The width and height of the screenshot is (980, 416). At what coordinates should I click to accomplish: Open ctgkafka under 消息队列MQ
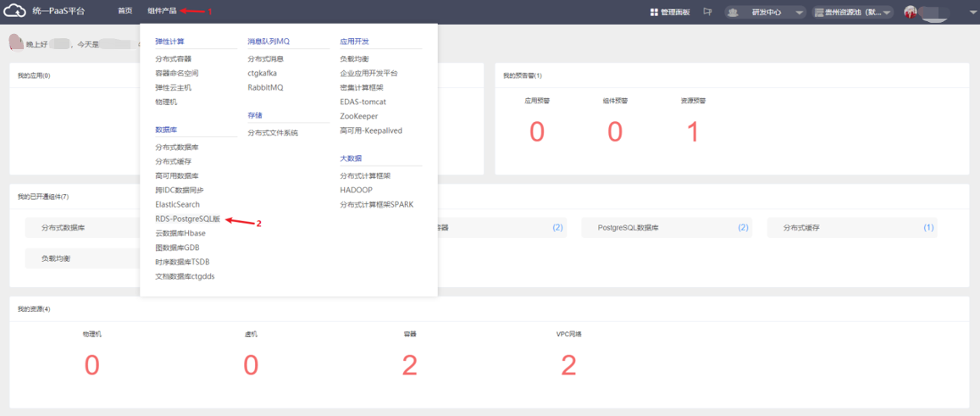click(x=262, y=74)
